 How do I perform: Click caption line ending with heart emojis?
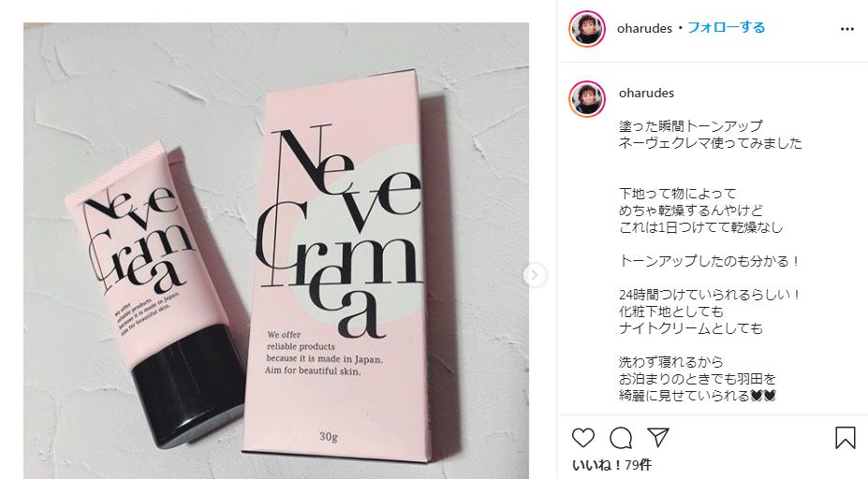(698, 396)
